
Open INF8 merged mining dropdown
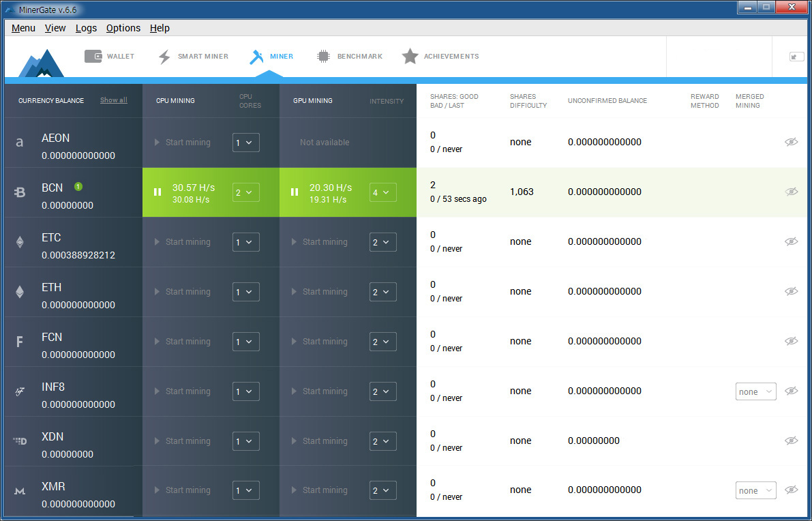coord(755,391)
